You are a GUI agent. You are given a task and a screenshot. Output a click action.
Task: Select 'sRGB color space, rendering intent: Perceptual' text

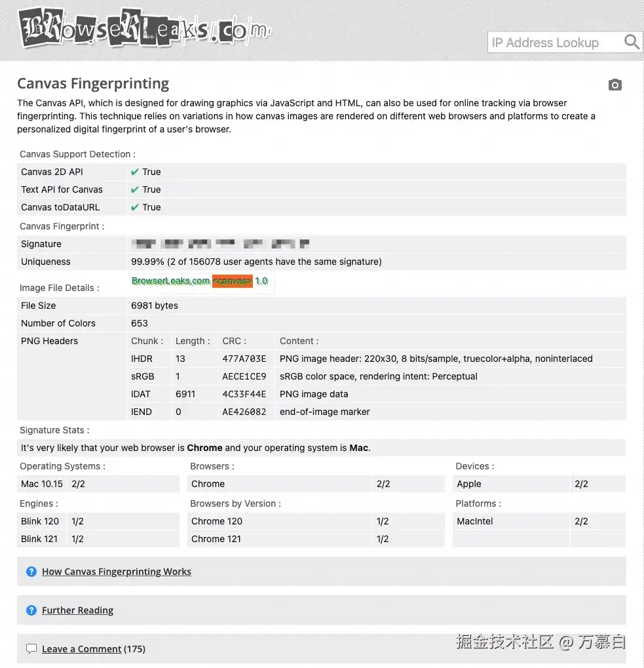379,376
